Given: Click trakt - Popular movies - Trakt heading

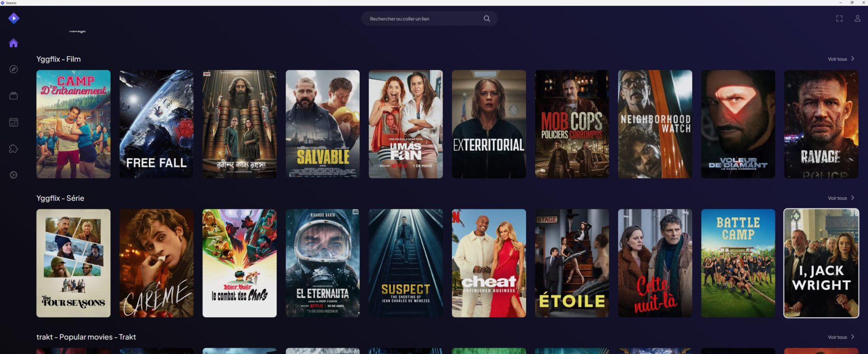Looking at the screenshot, I should (86, 337).
